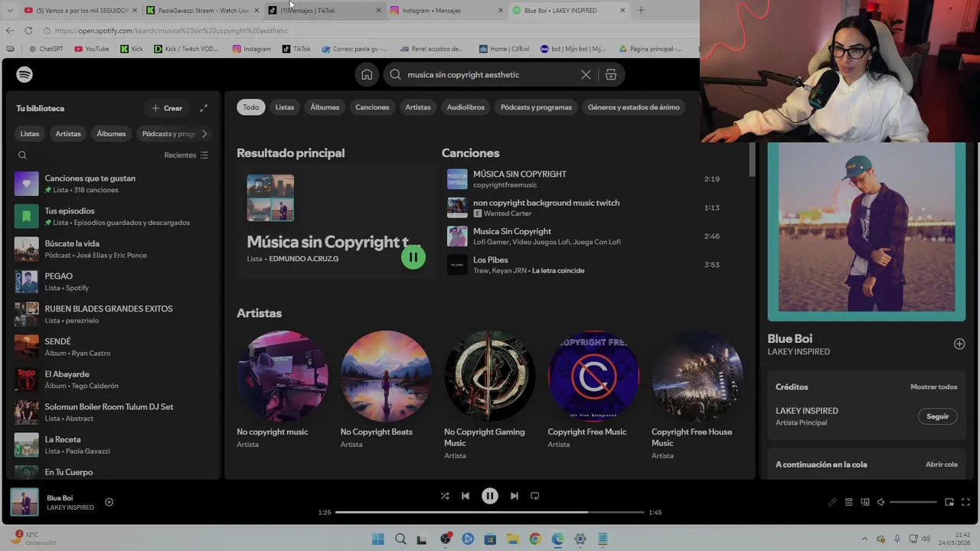This screenshot has width=980, height=551.
Task: Open Recientes sort dropdown
Action: [186, 155]
